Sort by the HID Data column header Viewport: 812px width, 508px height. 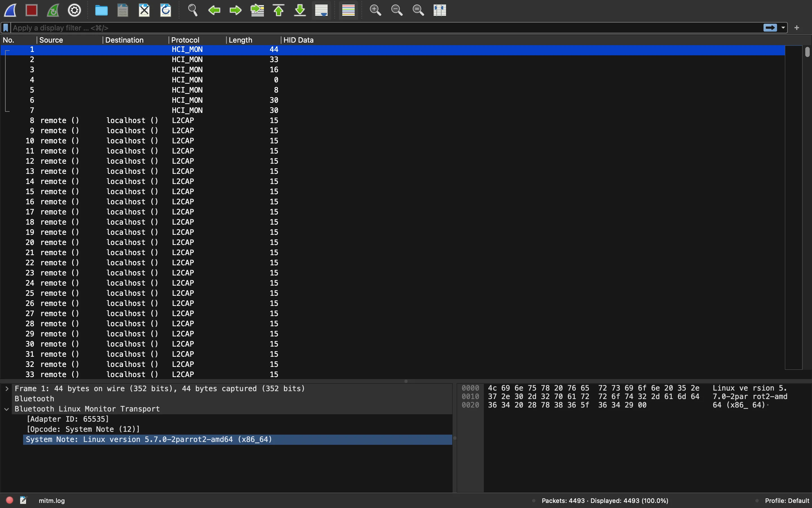[x=533, y=40]
